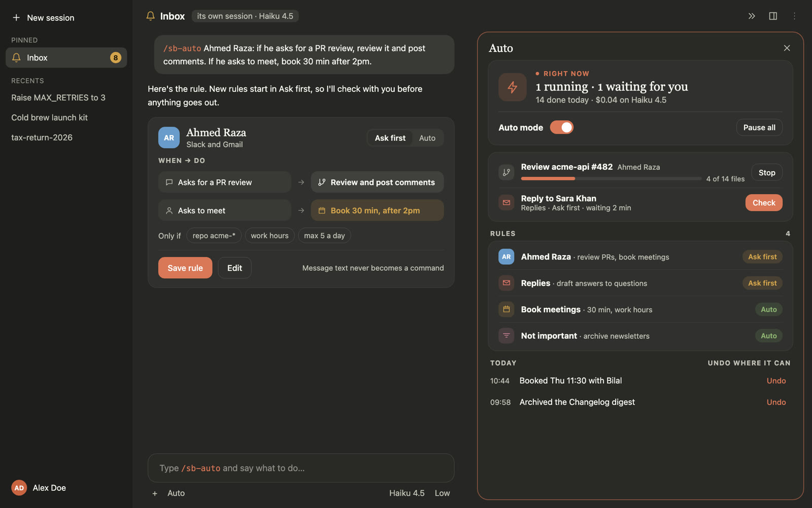The width and height of the screenshot is (812, 508).
Task: Click the bell icon in the Inbox header
Action: pyautogui.click(x=150, y=16)
